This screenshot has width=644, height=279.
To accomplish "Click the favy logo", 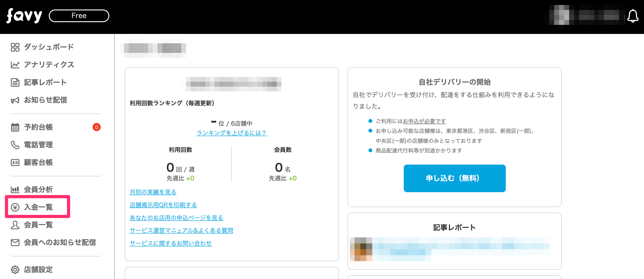I will (24, 16).
